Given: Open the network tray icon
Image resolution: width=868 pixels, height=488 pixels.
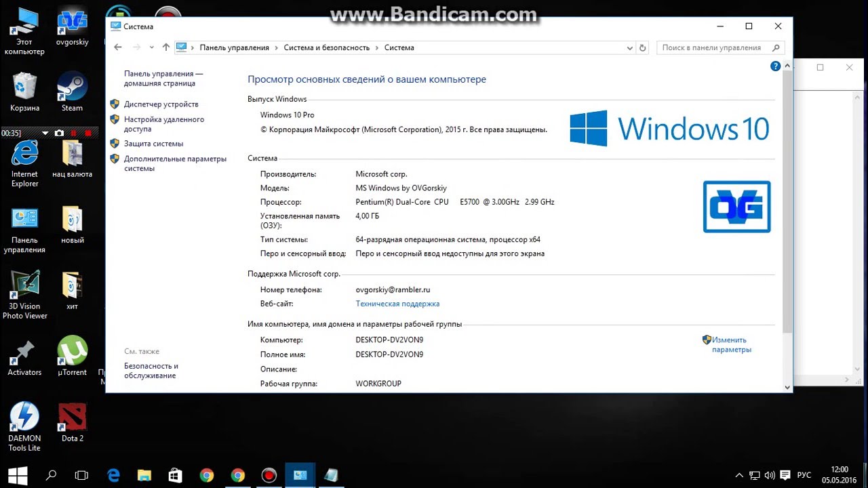Looking at the screenshot, I should coord(755,475).
